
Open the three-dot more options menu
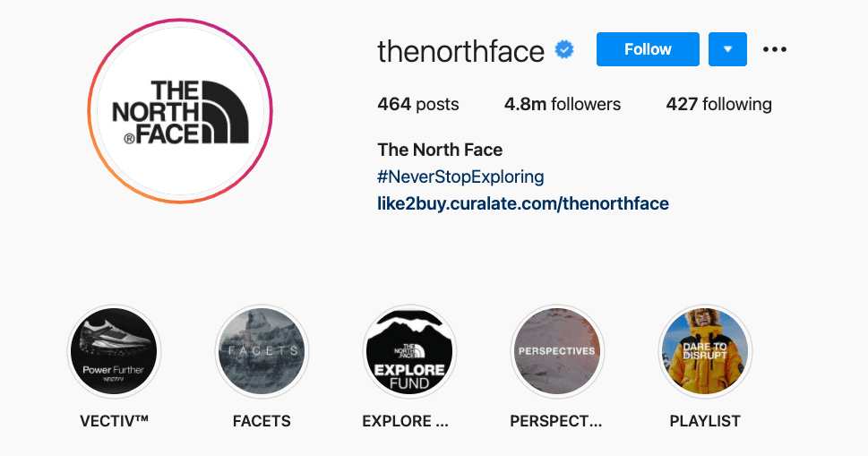(x=775, y=50)
